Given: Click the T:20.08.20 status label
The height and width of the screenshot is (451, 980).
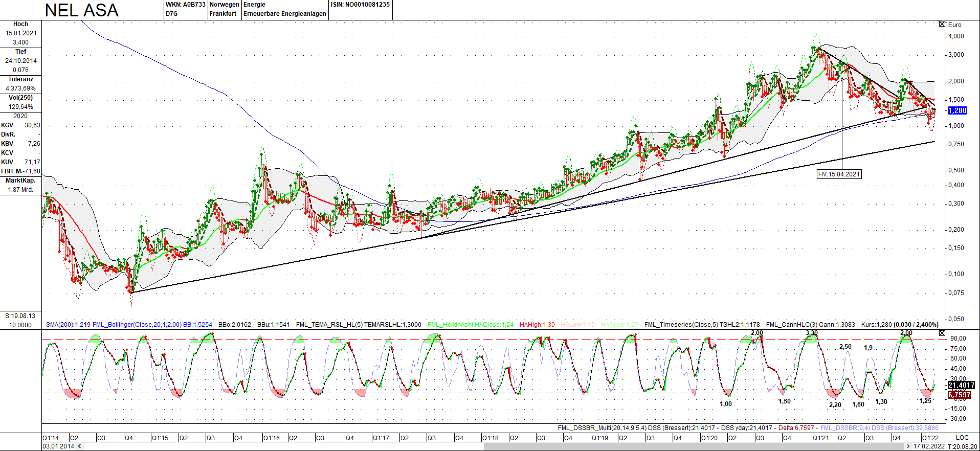Looking at the screenshot, I should [x=963, y=446].
